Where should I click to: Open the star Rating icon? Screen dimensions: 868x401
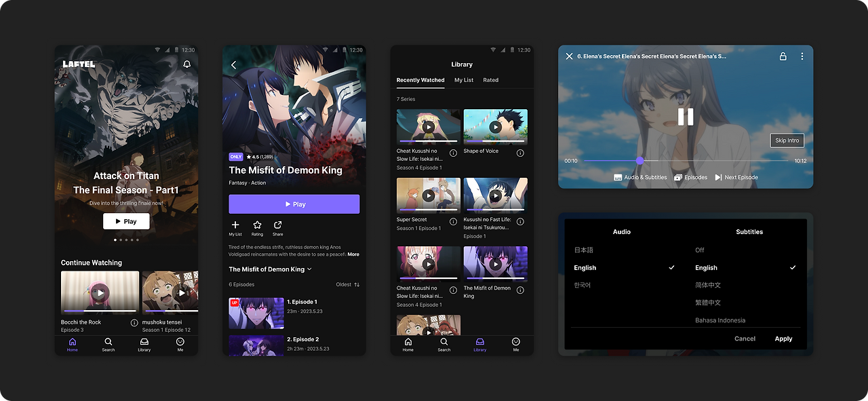(257, 225)
